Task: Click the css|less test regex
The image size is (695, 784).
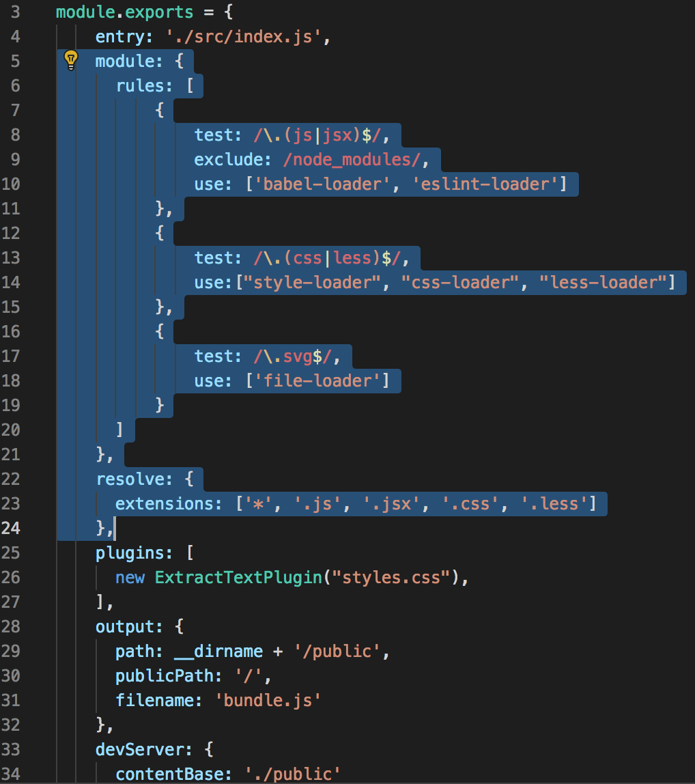Action: (328, 258)
